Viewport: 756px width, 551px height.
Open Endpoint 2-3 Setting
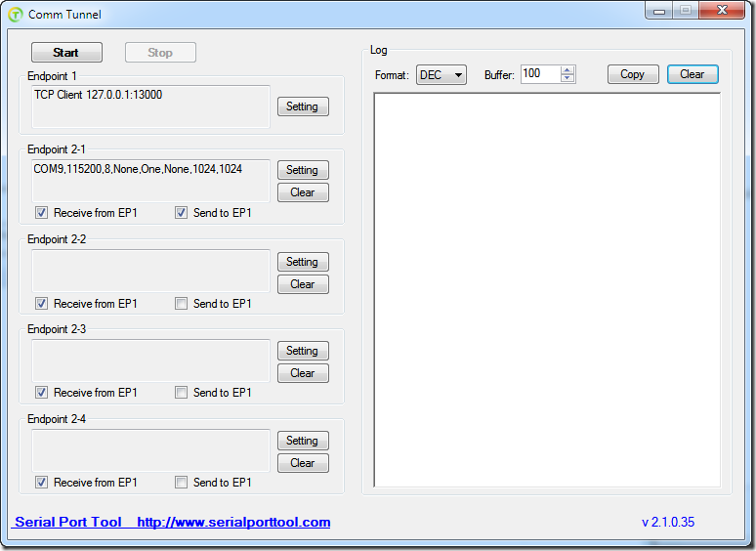pos(303,351)
